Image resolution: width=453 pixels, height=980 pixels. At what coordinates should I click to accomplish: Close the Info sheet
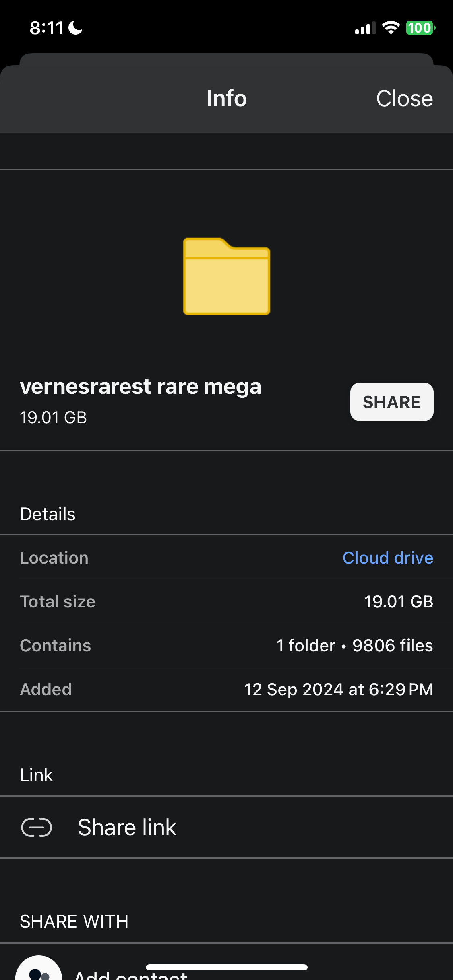pyautogui.click(x=404, y=99)
